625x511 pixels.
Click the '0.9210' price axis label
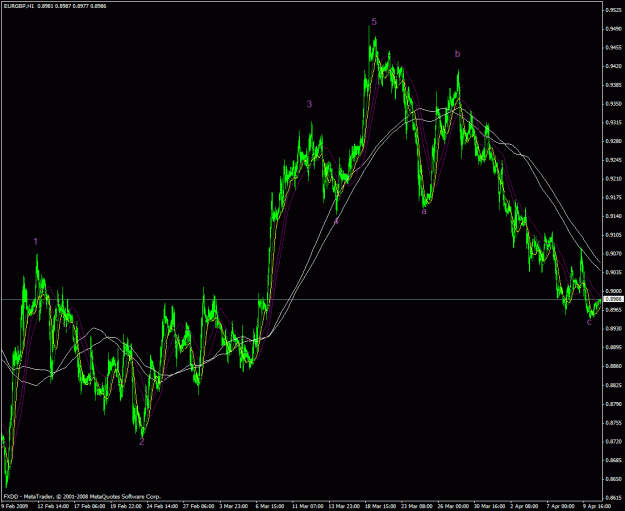[614, 179]
